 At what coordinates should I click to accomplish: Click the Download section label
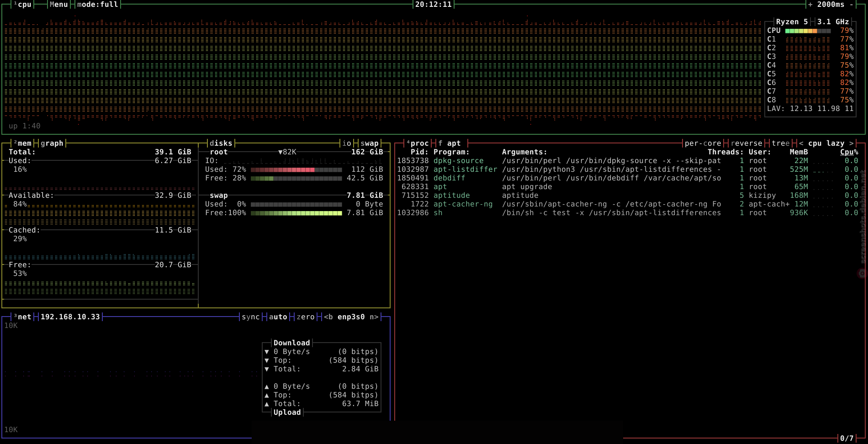point(291,343)
